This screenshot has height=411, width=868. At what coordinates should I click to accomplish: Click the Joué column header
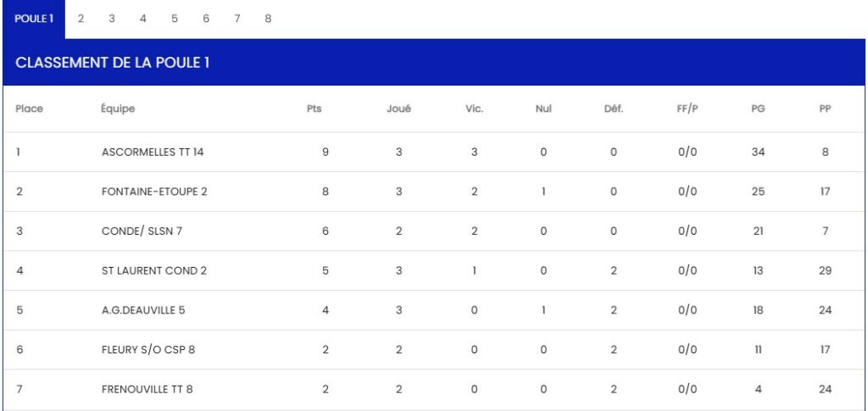[399, 108]
